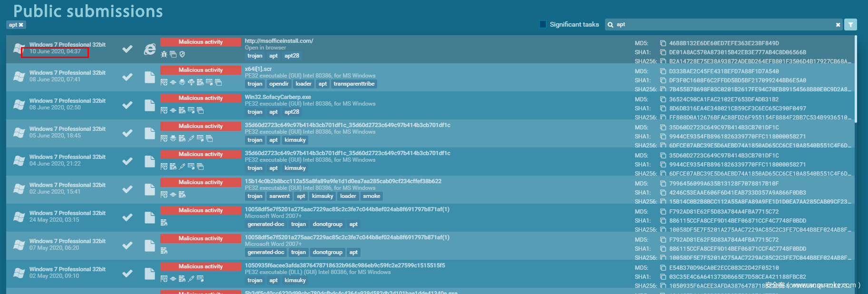Screen dimensions: 868x294
Task: Copy the MD5 hash starting with 46B8B132
Action: 663,43
